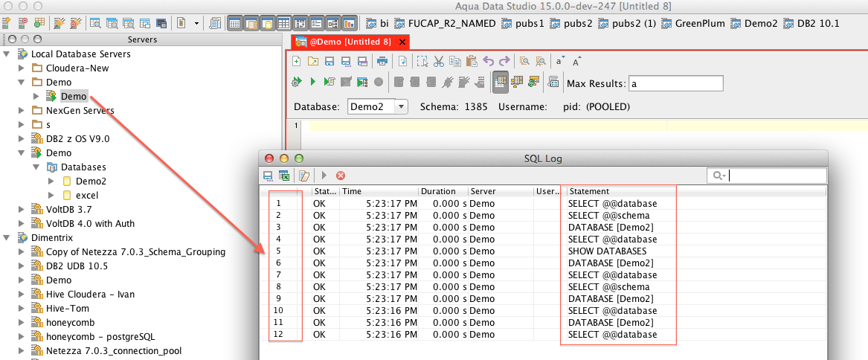
Task: Click the New file icon in query toolbar
Action: [x=297, y=61]
